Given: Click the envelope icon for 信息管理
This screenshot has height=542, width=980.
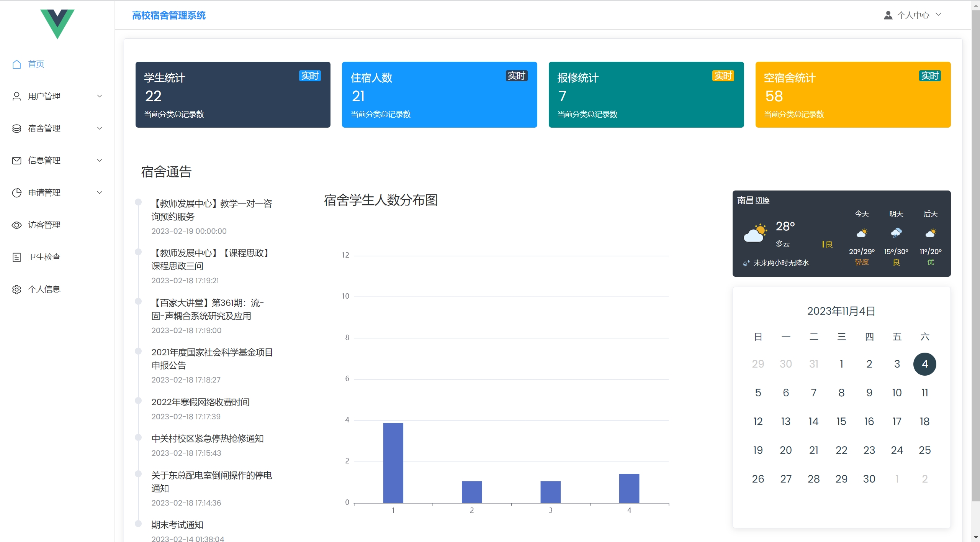Looking at the screenshot, I should click(x=16, y=161).
